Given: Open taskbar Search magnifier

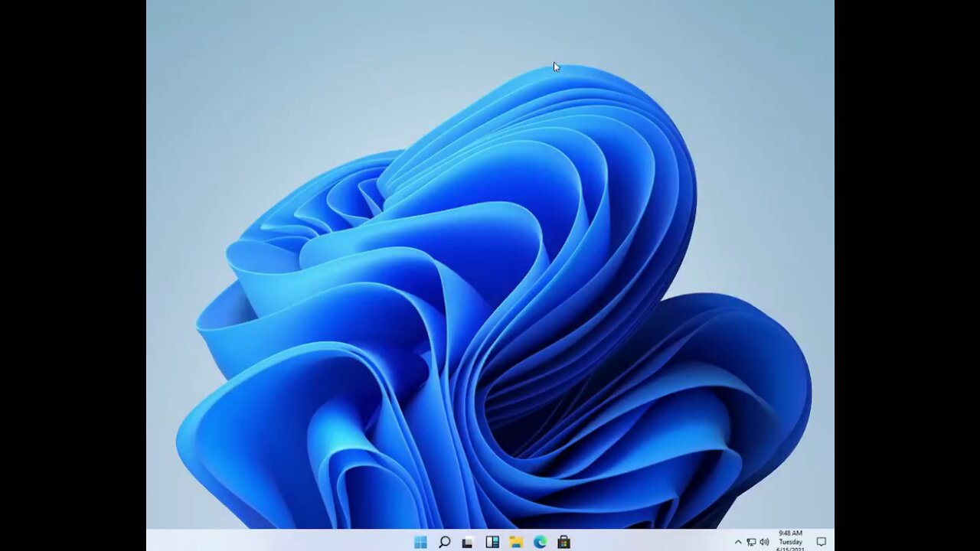Looking at the screenshot, I should [444, 542].
